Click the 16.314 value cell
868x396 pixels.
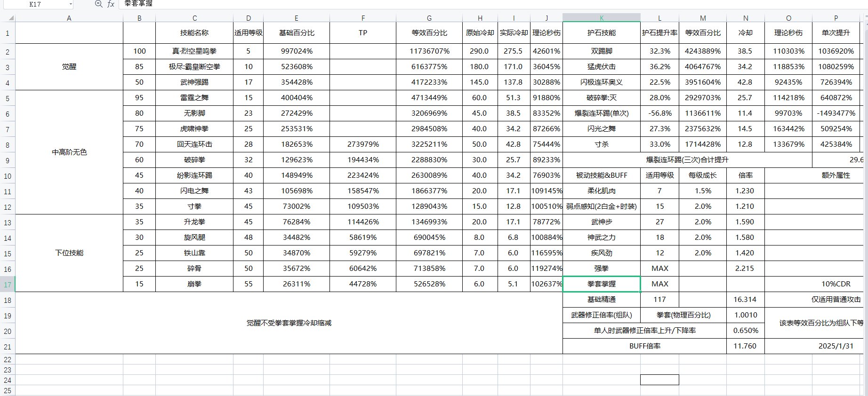click(x=746, y=300)
